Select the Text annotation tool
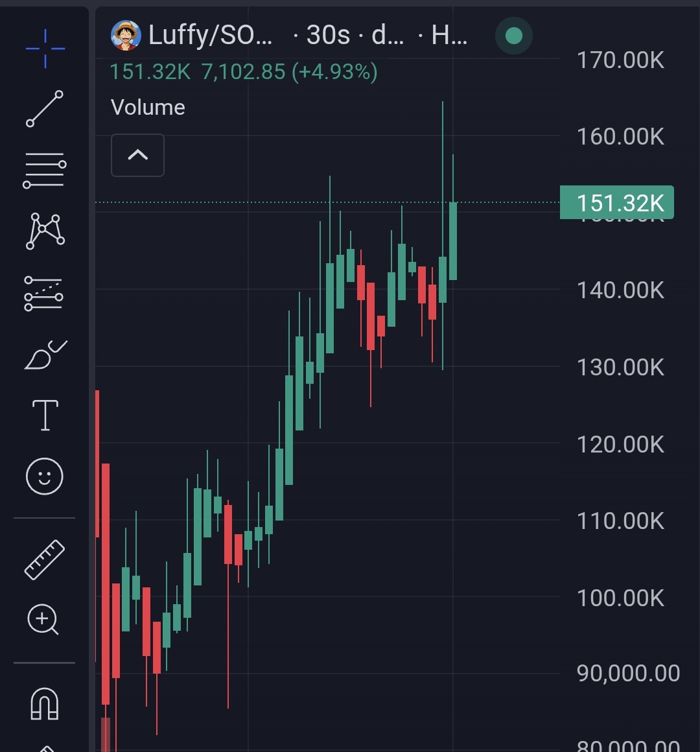This screenshot has width=700, height=752. (45, 415)
